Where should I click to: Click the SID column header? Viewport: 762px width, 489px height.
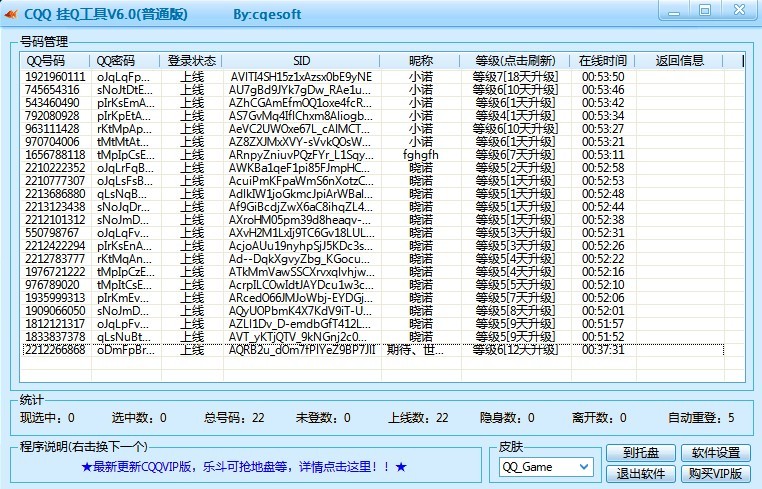tap(301, 61)
